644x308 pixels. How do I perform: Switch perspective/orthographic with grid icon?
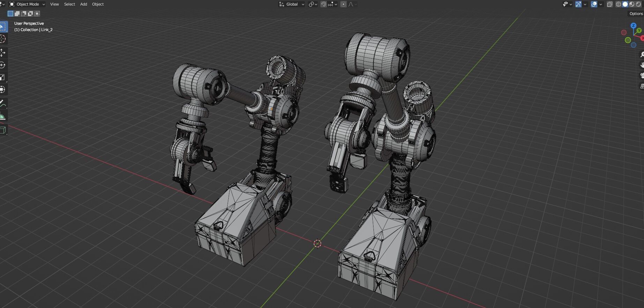tap(642, 86)
